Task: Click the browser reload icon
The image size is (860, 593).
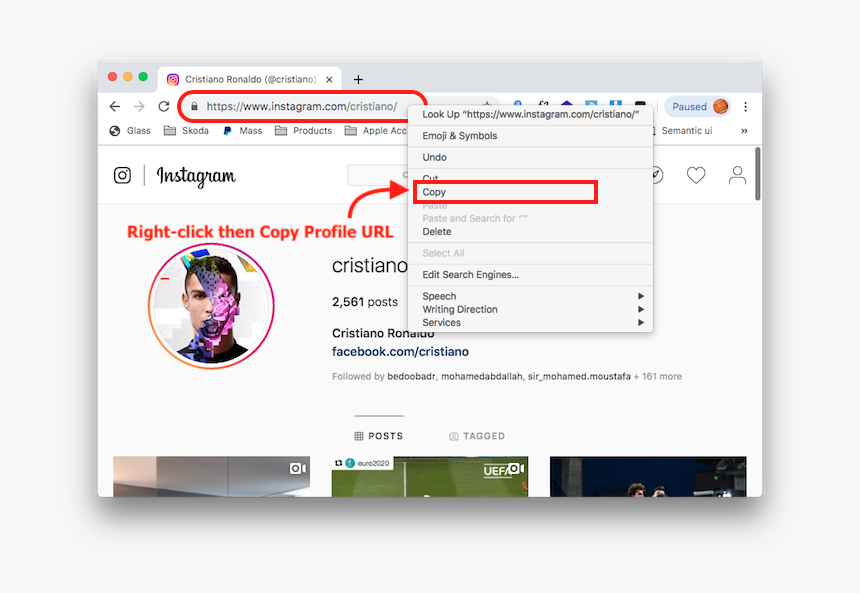Action: [164, 106]
